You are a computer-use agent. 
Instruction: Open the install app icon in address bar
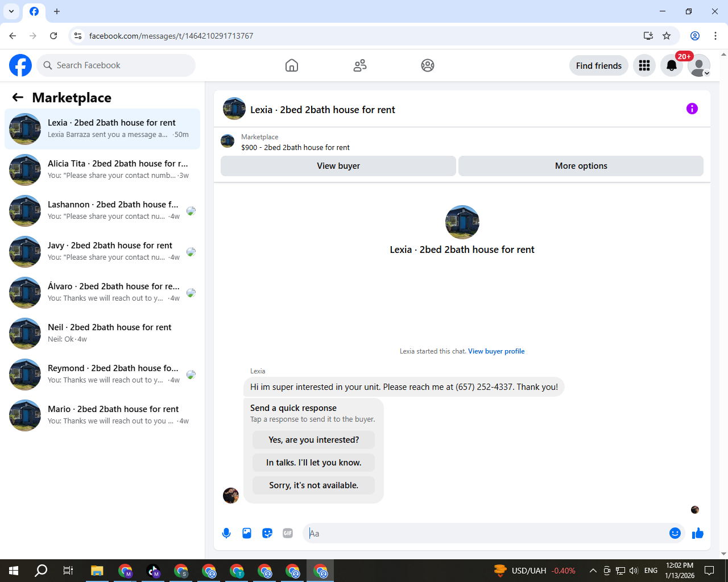point(648,36)
